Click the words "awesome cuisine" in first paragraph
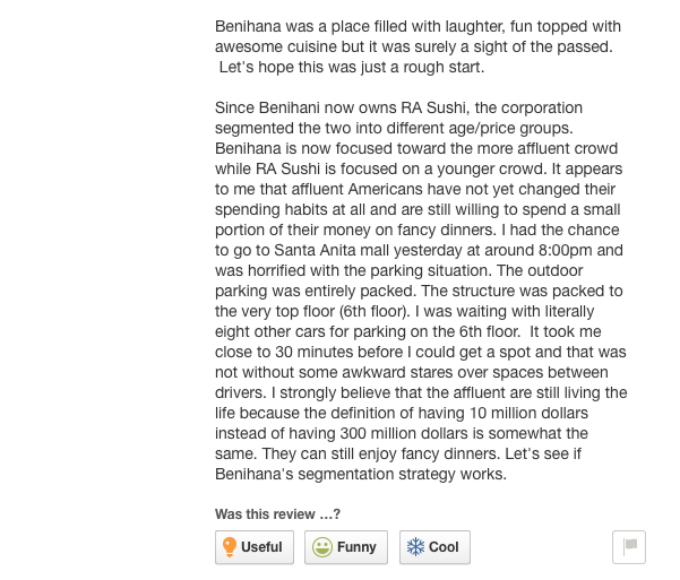The width and height of the screenshot is (680, 580). tap(276, 47)
